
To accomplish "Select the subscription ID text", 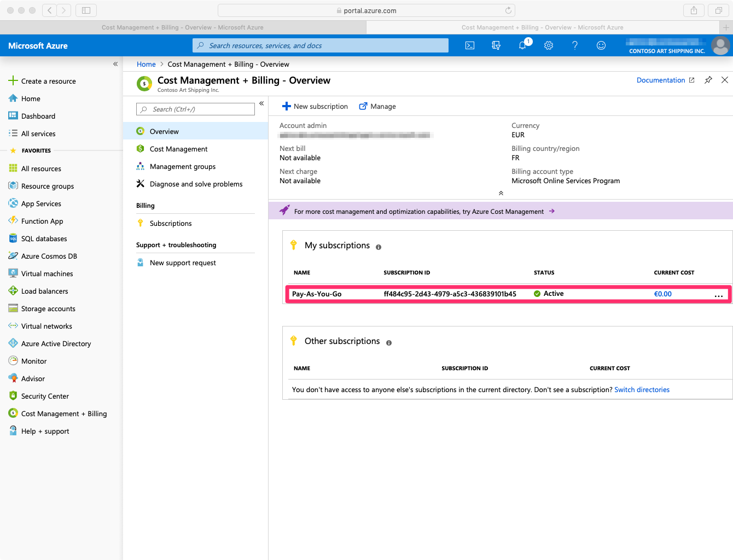I will click(450, 294).
